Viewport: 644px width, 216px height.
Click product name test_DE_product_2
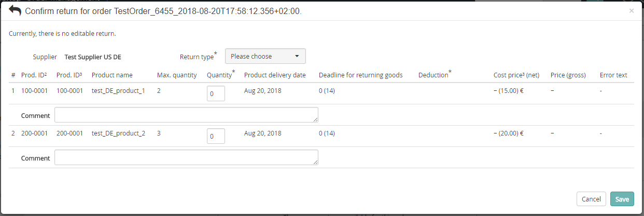(118, 133)
